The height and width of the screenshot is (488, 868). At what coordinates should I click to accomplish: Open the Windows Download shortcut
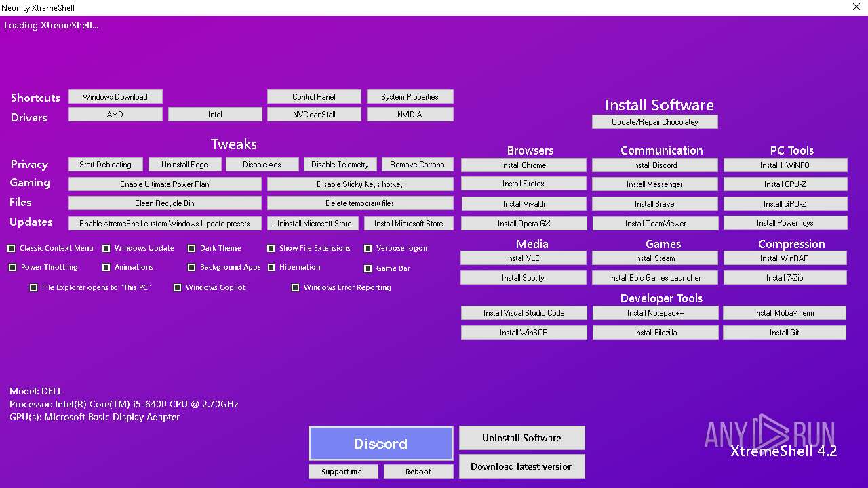click(x=115, y=97)
